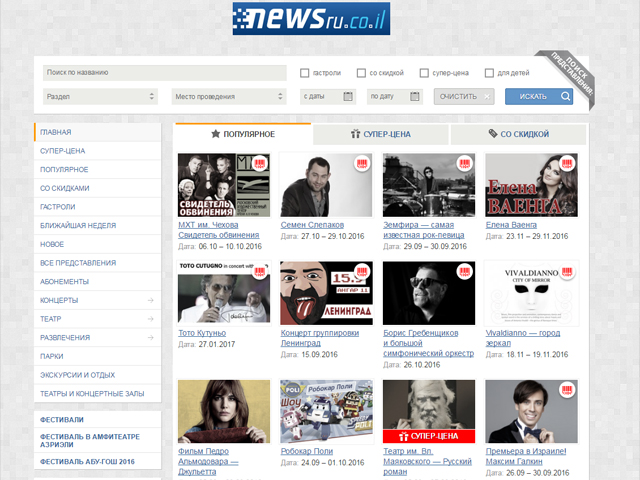Switch to the Со скидкой tab
640x480 pixels.
click(518, 134)
